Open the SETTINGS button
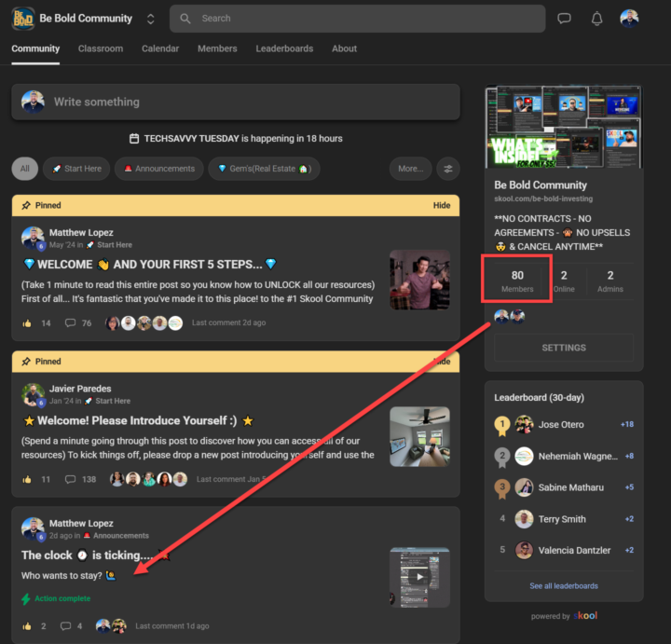The height and width of the screenshot is (644, 671). click(564, 348)
